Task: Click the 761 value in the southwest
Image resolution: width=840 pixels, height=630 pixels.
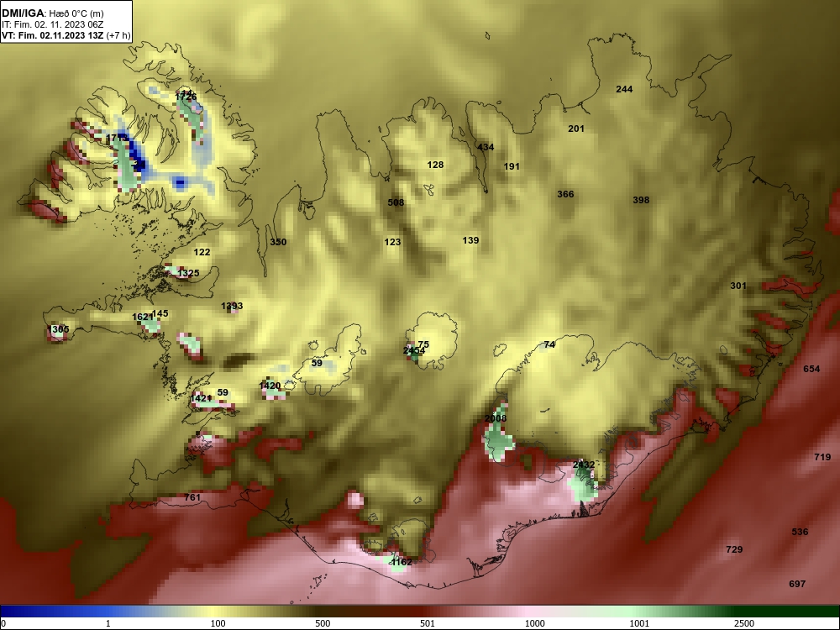Action: click(192, 497)
